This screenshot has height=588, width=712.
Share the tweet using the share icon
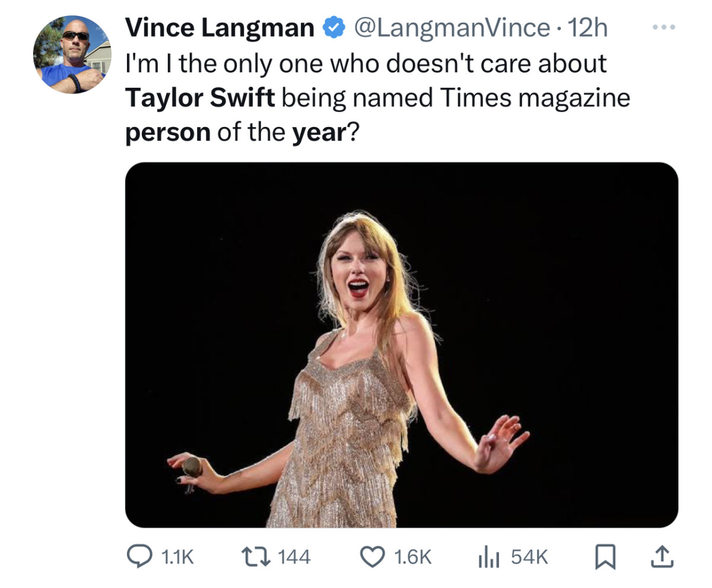click(x=663, y=556)
